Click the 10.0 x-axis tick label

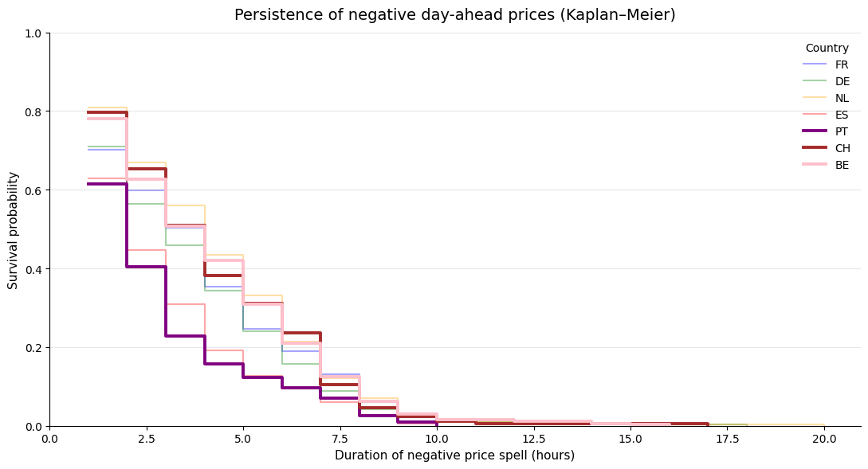(x=437, y=438)
